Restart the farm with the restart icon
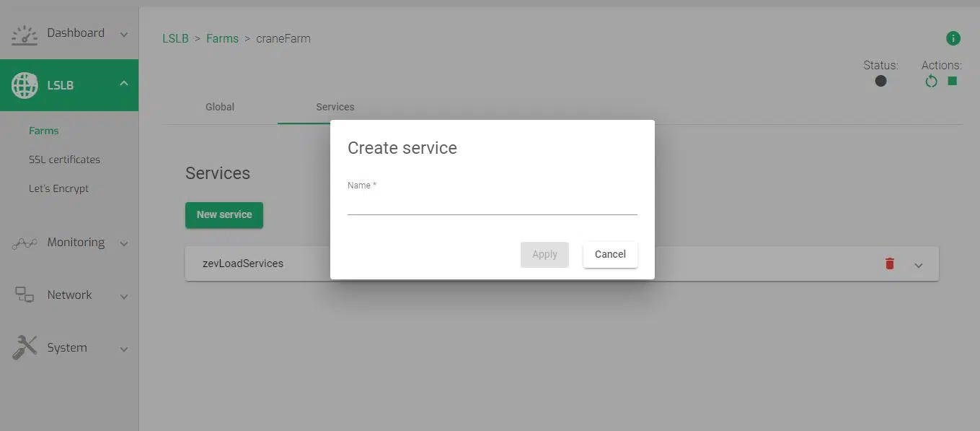The height and width of the screenshot is (431, 980). (x=931, y=82)
